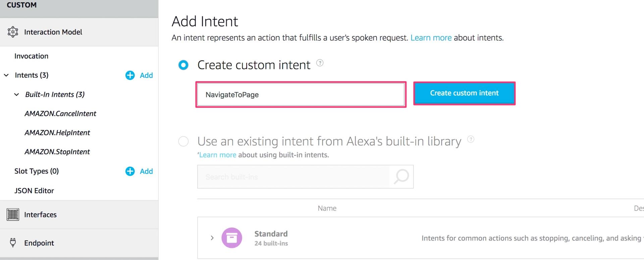Viewport: 644px width, 260px height.
Task: Follow the Learn more link about intents
Action: (x=431, y=38)
